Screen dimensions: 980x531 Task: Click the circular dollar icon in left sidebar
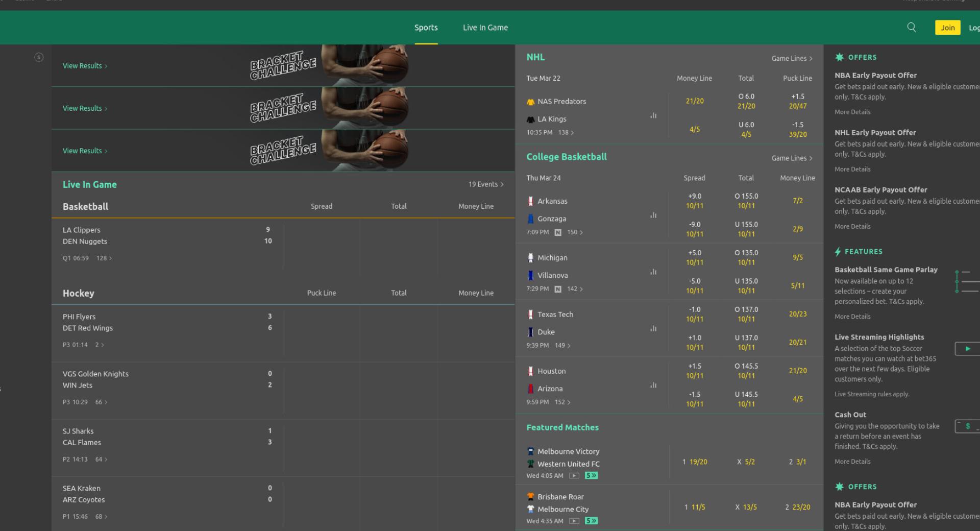[39, 57]
